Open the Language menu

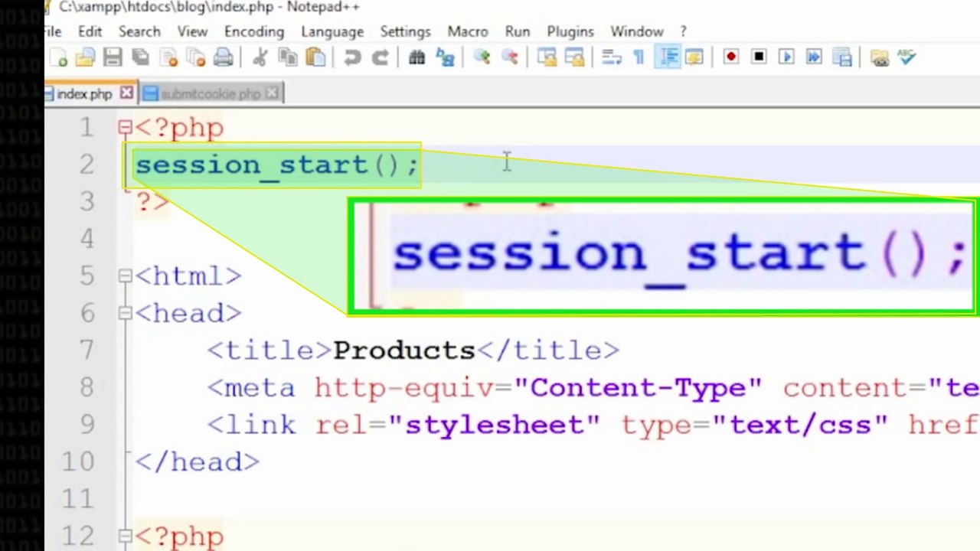click(332, 31)
